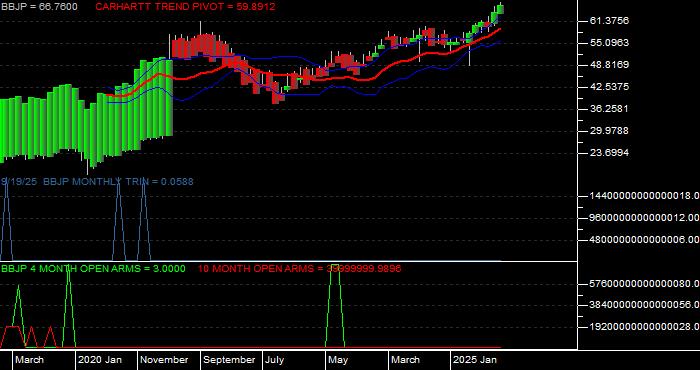Click the BBJP = 66.7600 price label

click(39, 7)
